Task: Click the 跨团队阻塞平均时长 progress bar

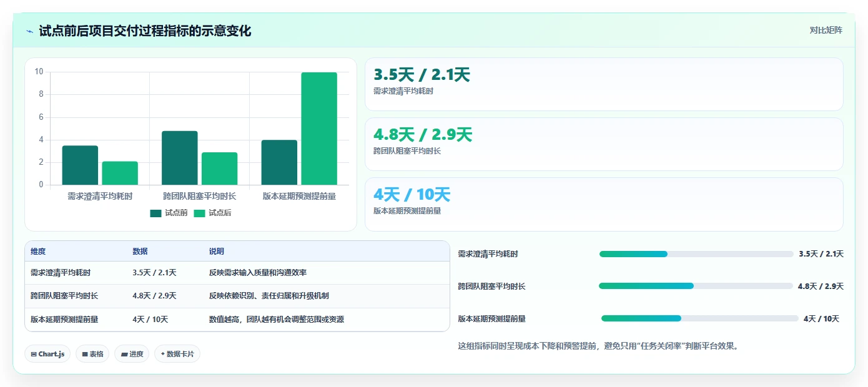Action: (696, 286)
